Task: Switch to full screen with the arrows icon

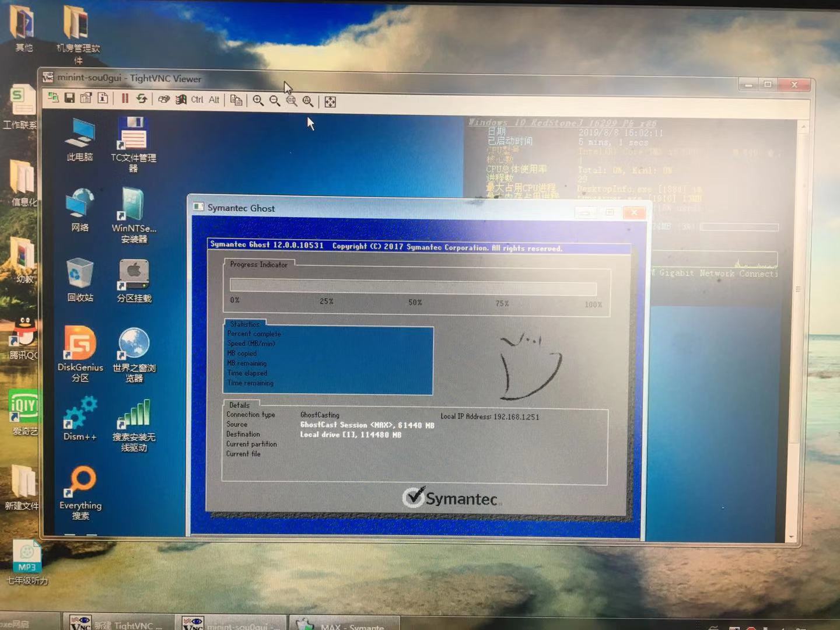Action: [330, 102]
